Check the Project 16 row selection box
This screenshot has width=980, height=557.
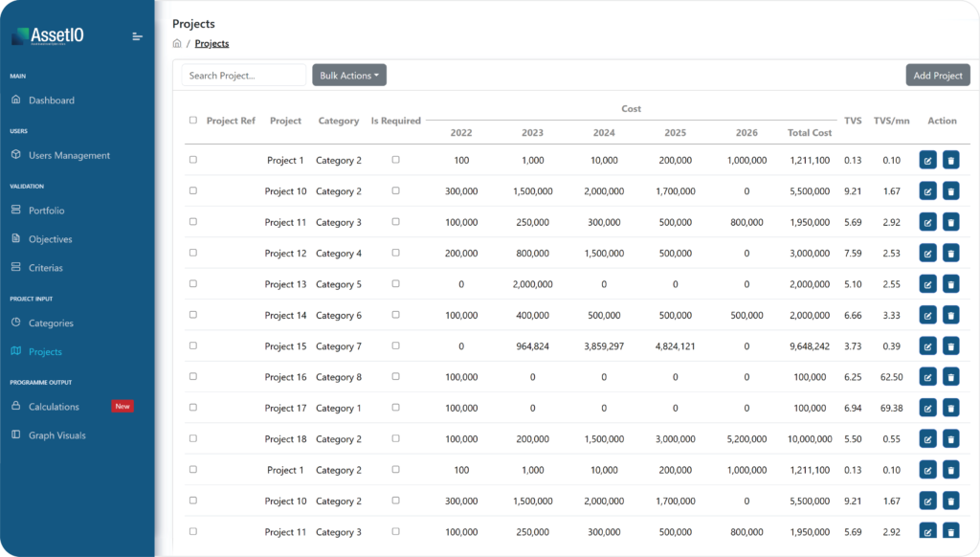pos(193,376)
